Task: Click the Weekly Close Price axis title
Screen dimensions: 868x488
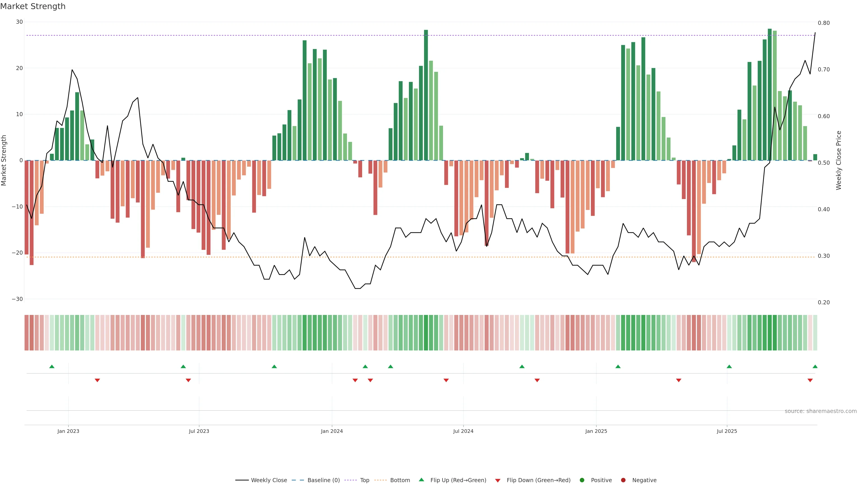Action: click(839, 160)
